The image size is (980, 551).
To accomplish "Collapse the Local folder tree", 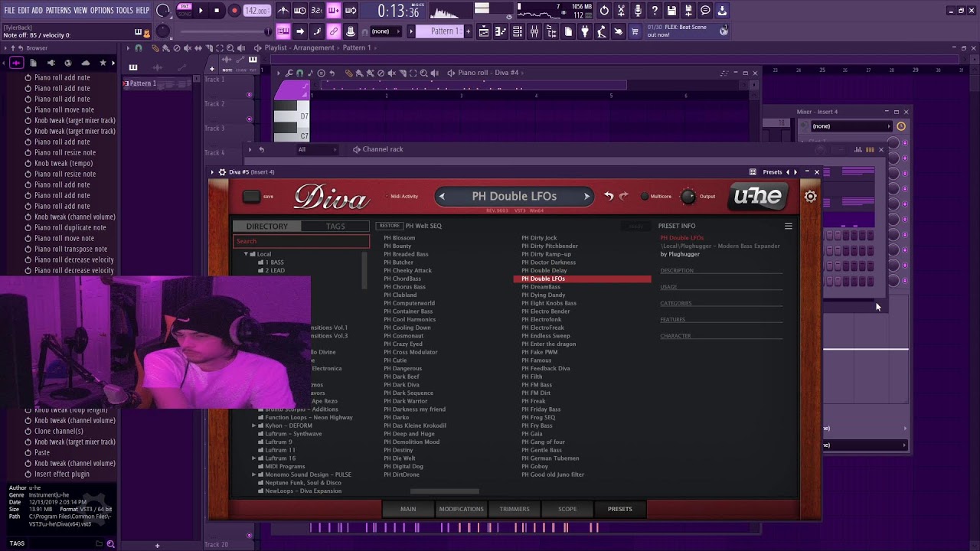I will [247, 254].
